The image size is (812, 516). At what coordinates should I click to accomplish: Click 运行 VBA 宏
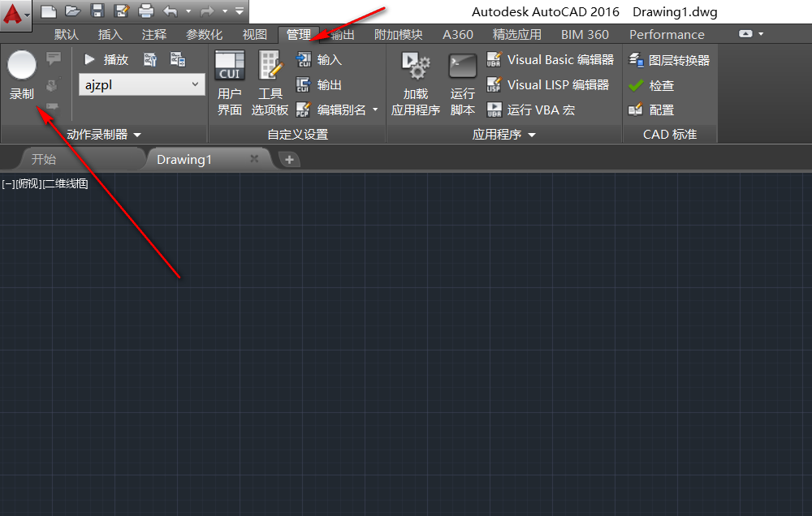[x=531, y=110]
